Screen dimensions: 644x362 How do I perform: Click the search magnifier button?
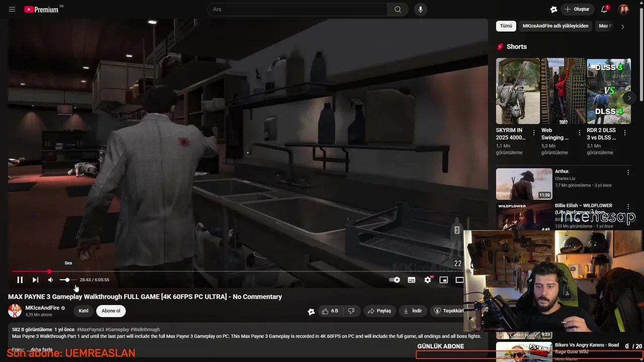pos(397,10)
